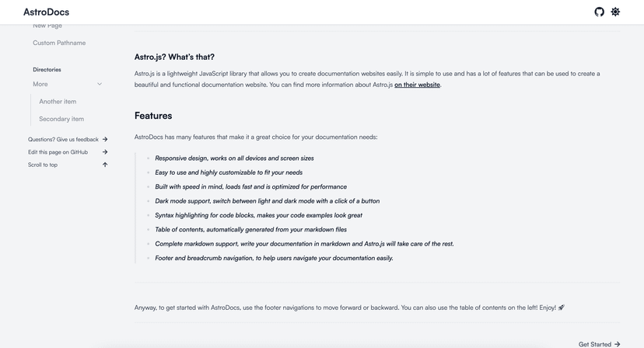
Task: Go to the Get Started next page
Action: [594, 344]
